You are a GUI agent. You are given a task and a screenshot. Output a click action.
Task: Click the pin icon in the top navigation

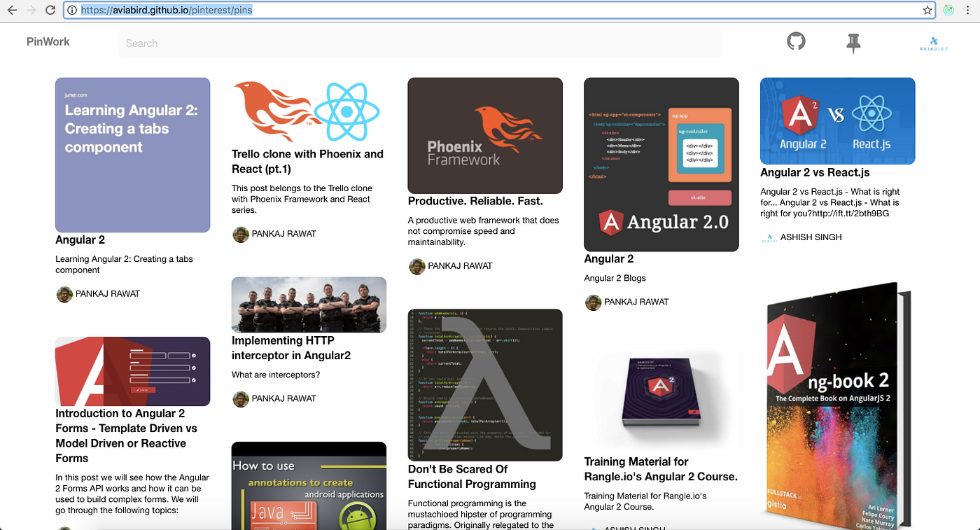(853, 41)
